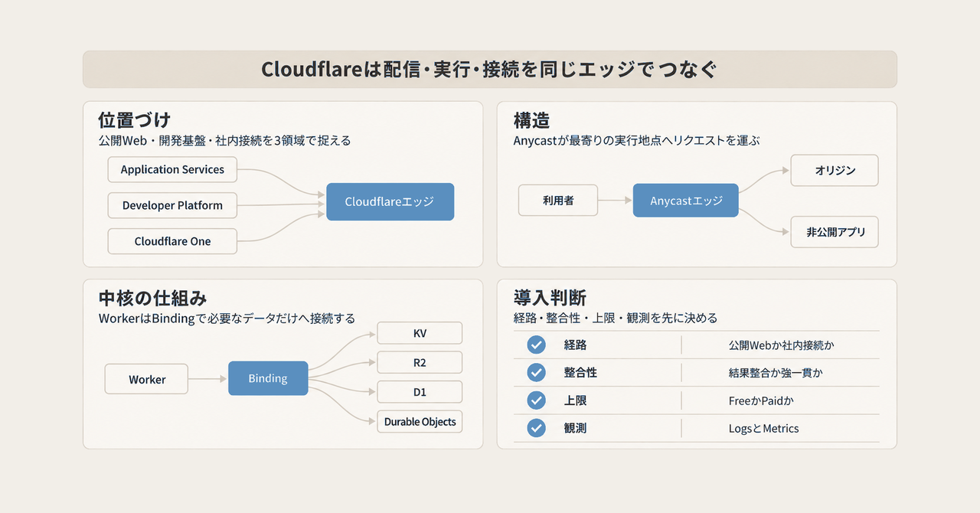Click the 構造 heading
Screen dimensions: 980x513
tap(531, 120)
